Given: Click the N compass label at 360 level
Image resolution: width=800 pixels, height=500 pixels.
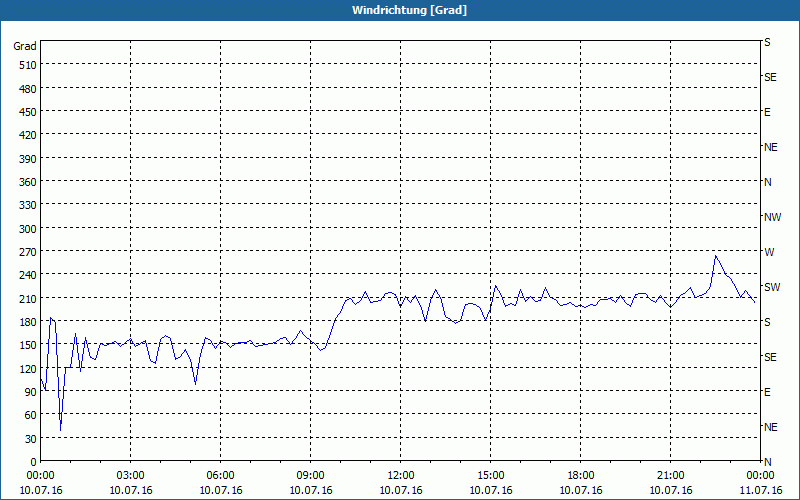Looking at the screenshot, I should tap(768, 182).
